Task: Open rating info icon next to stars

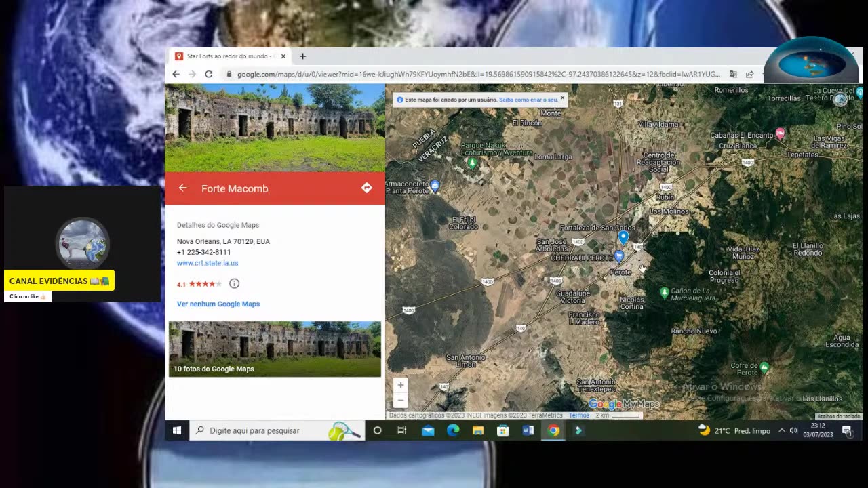Action: click(234, 283)
